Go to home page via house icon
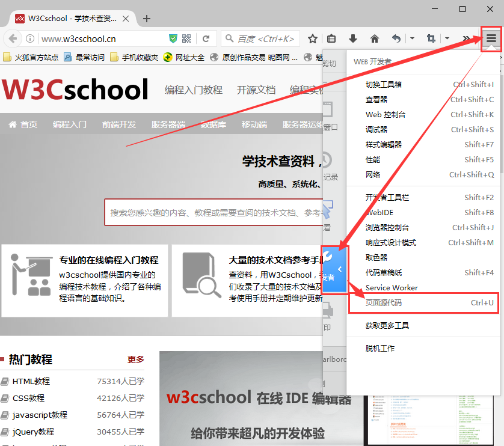The width and height of the screenshot is (504, 446). (x=375, y=38)
